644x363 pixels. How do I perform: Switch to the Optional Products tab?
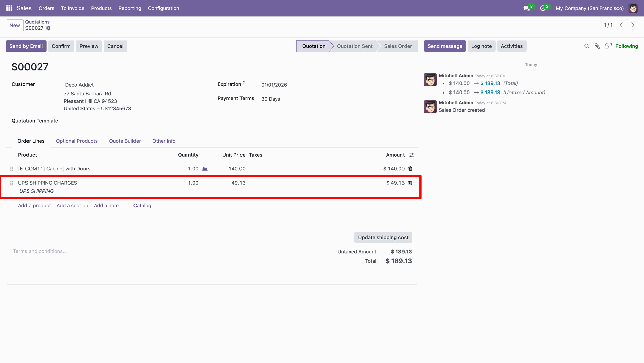pos(76,141)
